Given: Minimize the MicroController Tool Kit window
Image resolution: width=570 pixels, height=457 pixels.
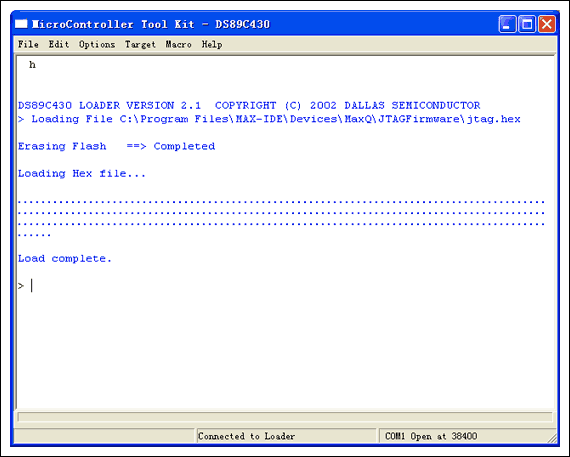Looking at the screenshot, I should coord(507,24).
